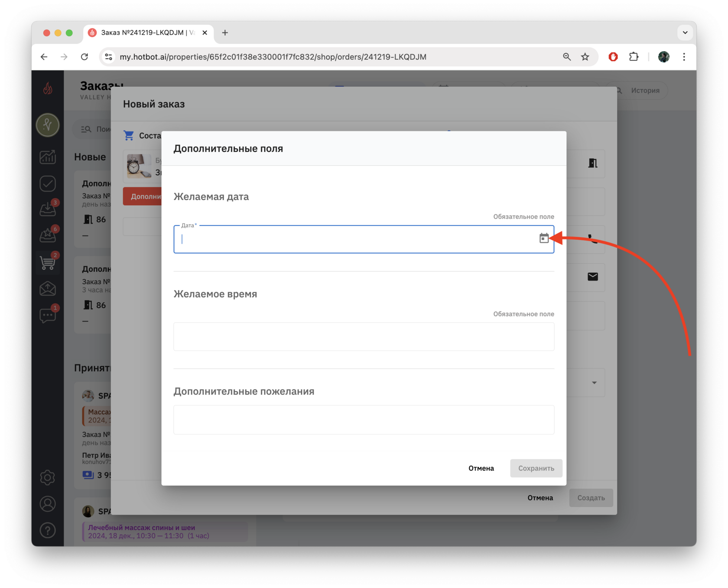Click Отмена in the Новый заказ dialog
Screen dimensions: 728x588
(x=540, y=498)
